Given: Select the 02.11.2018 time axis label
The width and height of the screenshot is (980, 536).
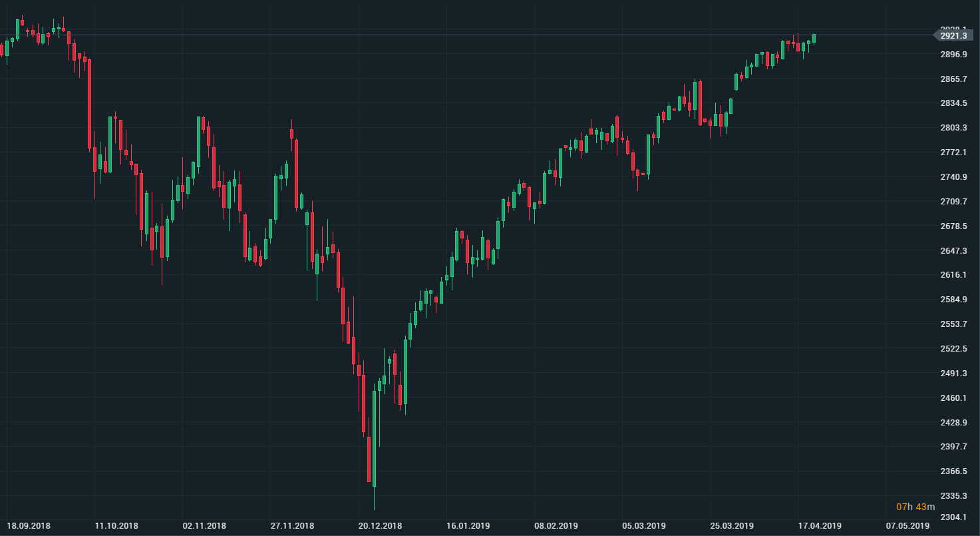Looking at the screenshot, I should point(204,526).
